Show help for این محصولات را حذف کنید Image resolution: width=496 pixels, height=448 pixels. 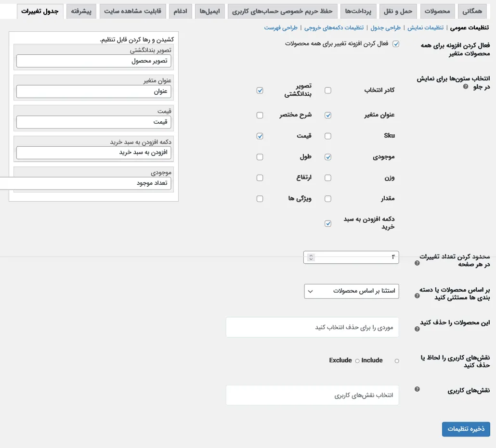(x=417, y=329)
